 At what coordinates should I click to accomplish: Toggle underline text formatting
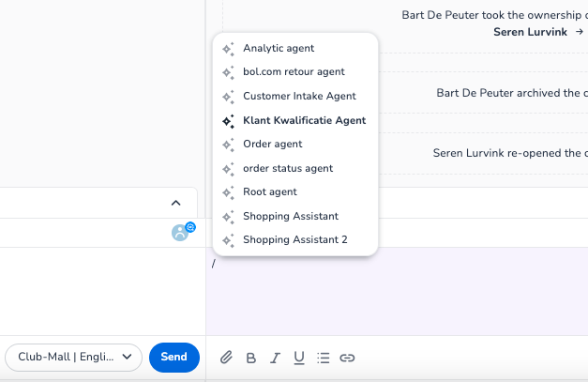pos(299,358)
